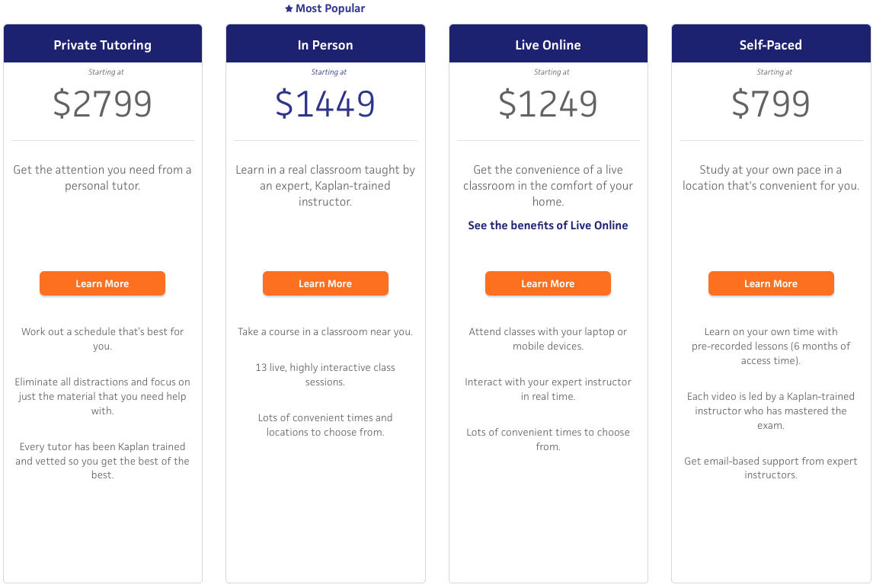Click the Most Popular star icon
Viewport: 873px width, 588px height.
pos(289,8)
